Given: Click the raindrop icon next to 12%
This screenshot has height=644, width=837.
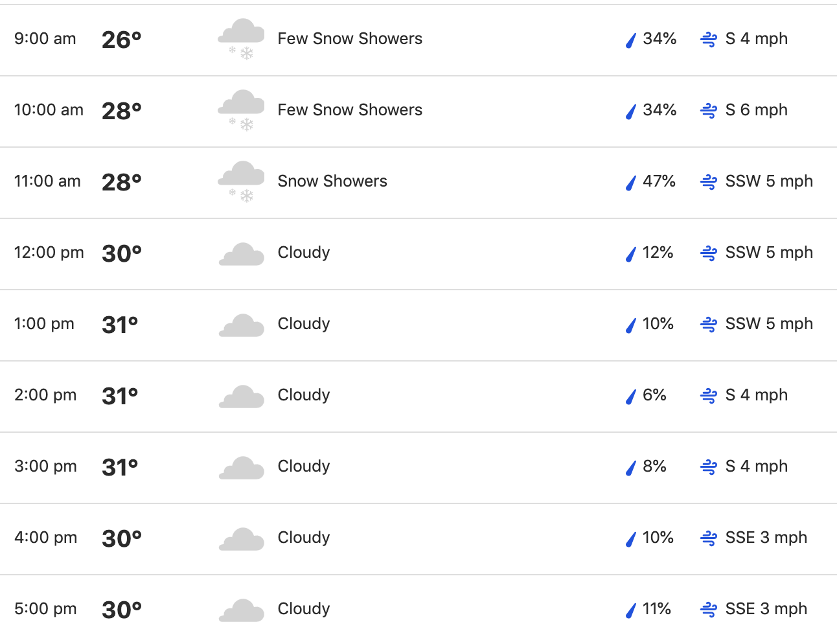Looking at the screenshot, I should pyautogui.click(x=631, y=254).
